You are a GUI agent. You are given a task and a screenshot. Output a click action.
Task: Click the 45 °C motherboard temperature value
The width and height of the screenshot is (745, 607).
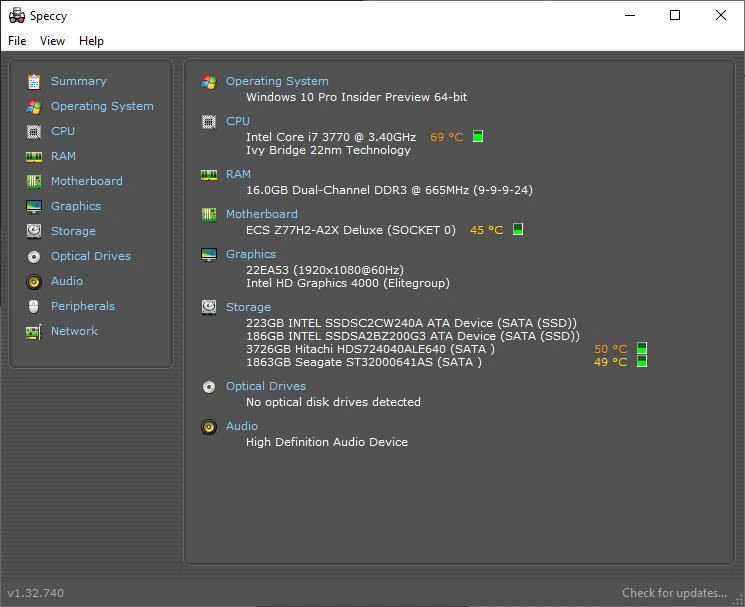point(487,230)
